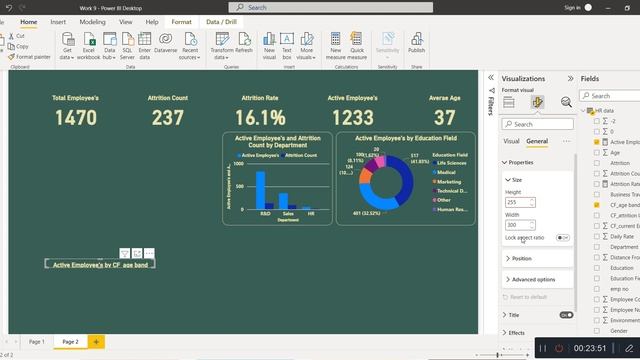Publish the report
This screenshot has width=640, height=360.
[x=416, y=43]
